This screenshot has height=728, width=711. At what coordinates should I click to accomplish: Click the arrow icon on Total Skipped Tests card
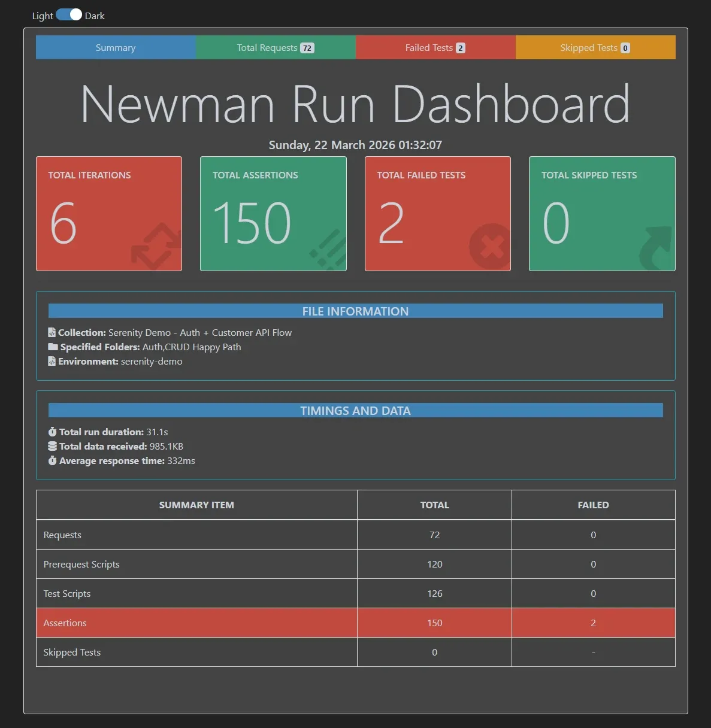point(656,248)
